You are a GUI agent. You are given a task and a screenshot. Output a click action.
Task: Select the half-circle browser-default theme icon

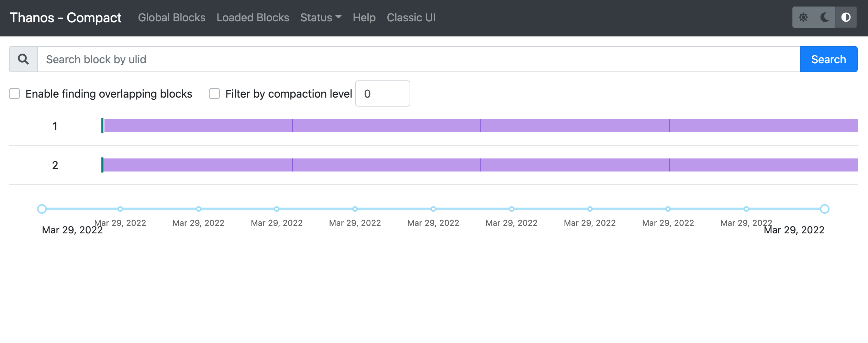(846, 17)
